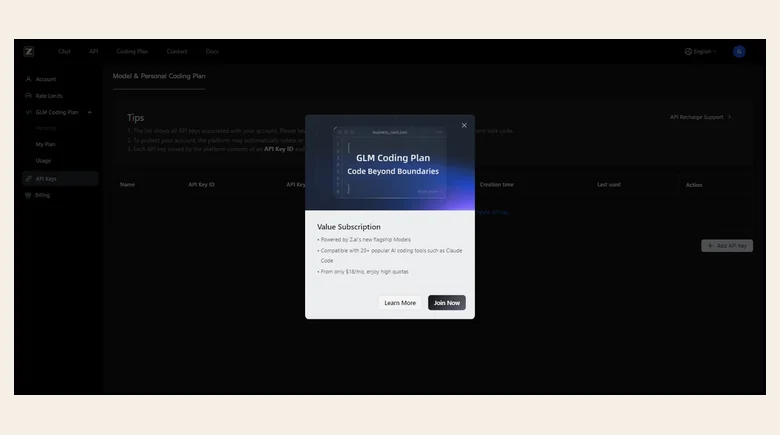Open the user avatar G menu
The width and height of the screenshot is (780, 435).
point(739,51)
